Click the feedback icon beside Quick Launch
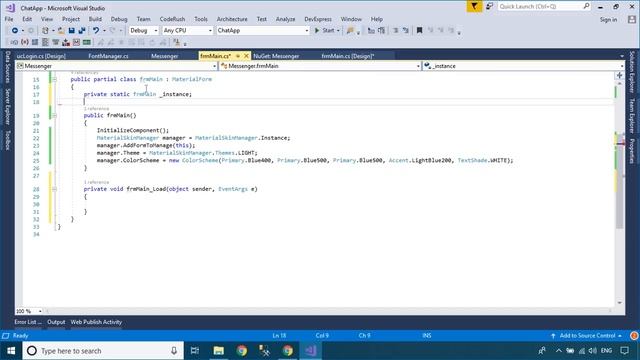The height and width of the screenshot is (360, 640). [x=489, y=7]
